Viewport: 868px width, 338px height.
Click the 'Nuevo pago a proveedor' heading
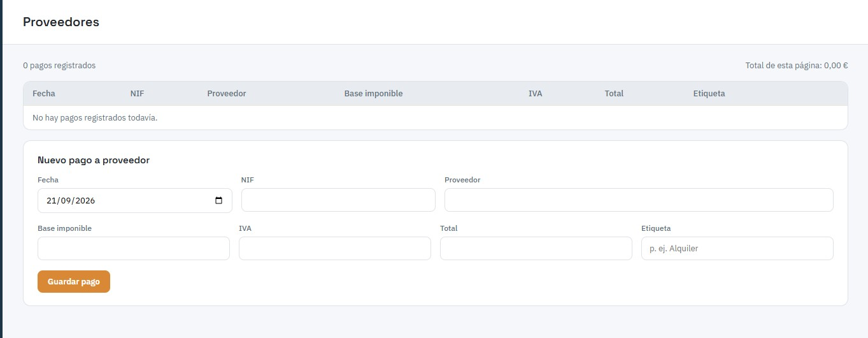point(94,160)
